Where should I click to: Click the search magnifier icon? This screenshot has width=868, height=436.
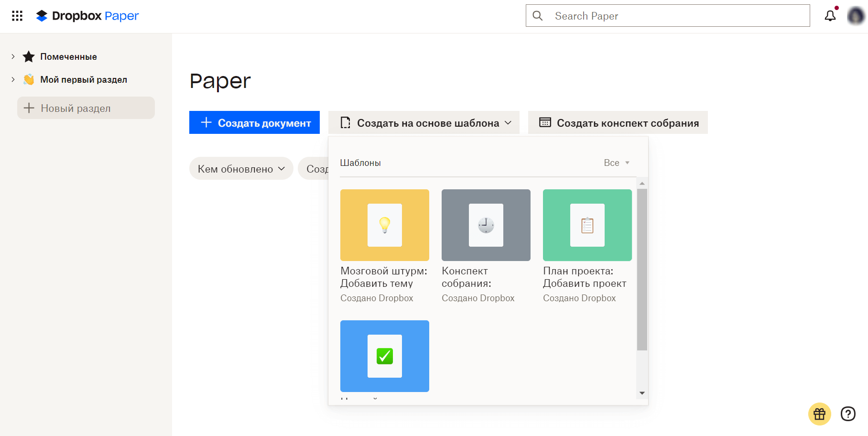click(x=538, y=16)
